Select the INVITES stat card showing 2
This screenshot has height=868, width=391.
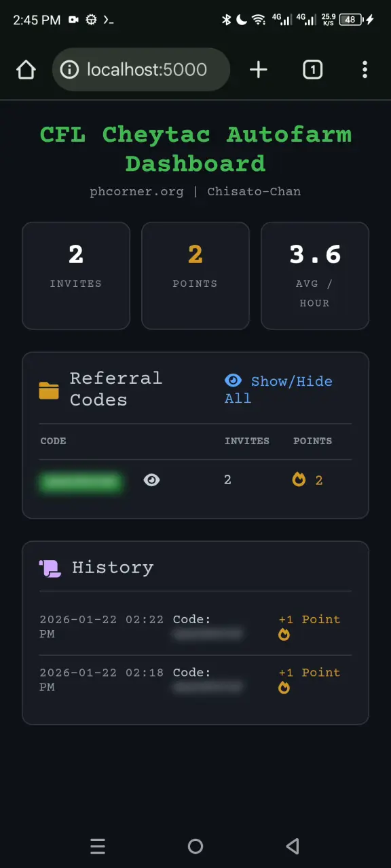click(x=76, y=276)
